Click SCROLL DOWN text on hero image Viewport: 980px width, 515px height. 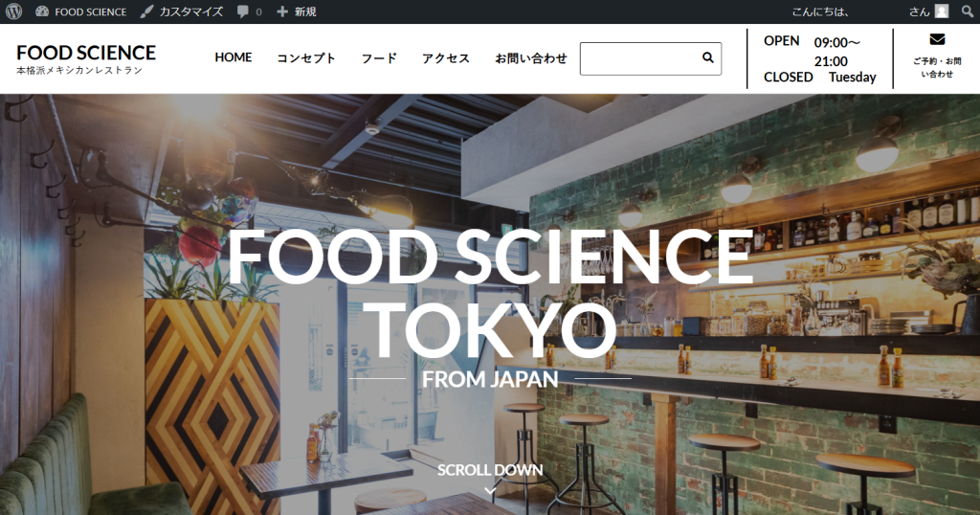click(x=490, y=470)
